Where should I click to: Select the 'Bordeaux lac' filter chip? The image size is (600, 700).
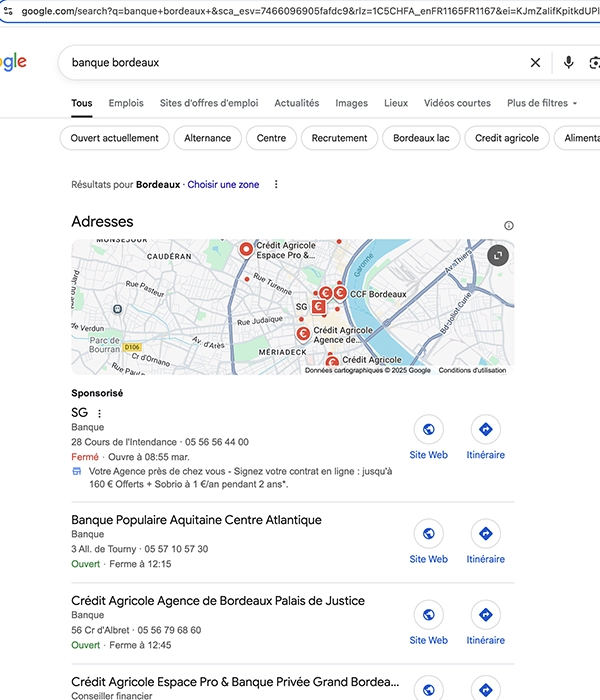(421, 138)
